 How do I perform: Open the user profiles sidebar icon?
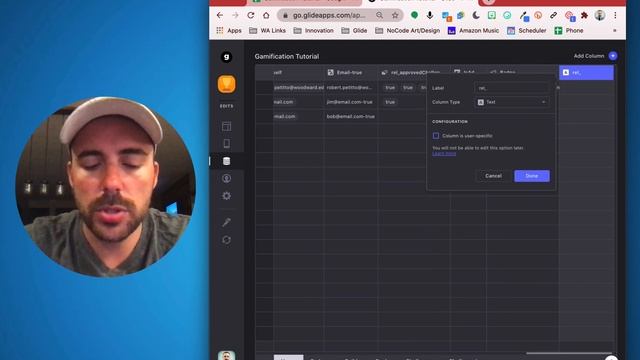pos(227,178)
